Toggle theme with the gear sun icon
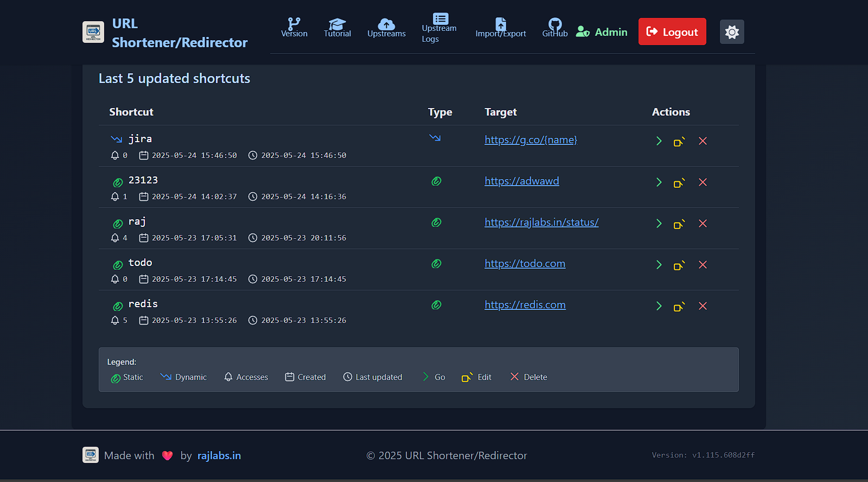 732,32
